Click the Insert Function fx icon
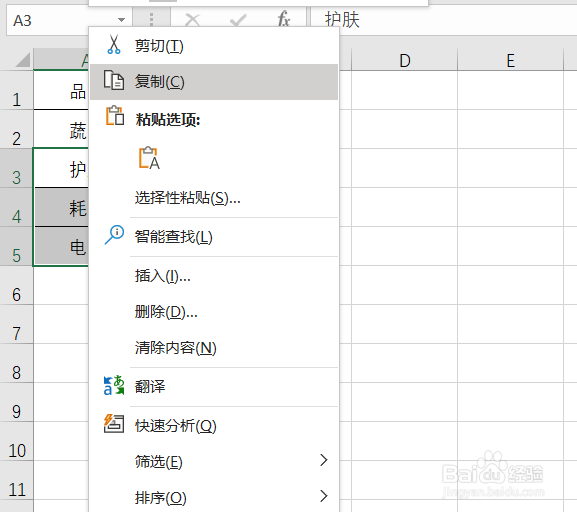 [x=284, y=19]
